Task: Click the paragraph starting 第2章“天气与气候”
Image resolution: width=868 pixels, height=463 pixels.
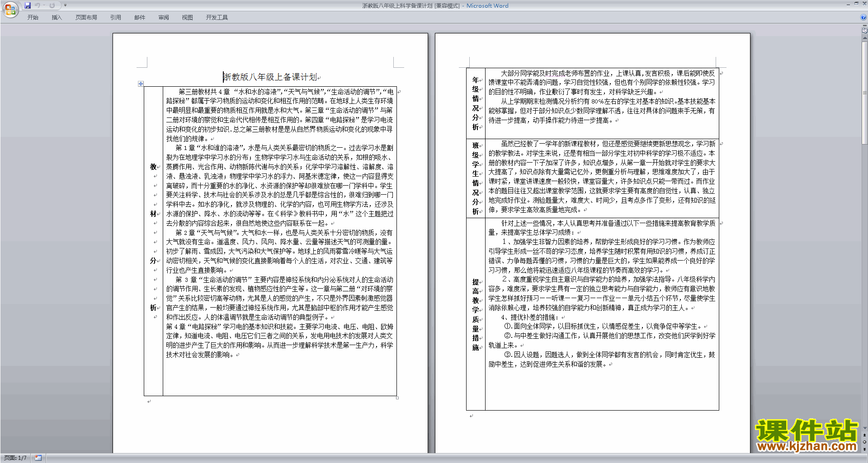Action: point(279,251)
